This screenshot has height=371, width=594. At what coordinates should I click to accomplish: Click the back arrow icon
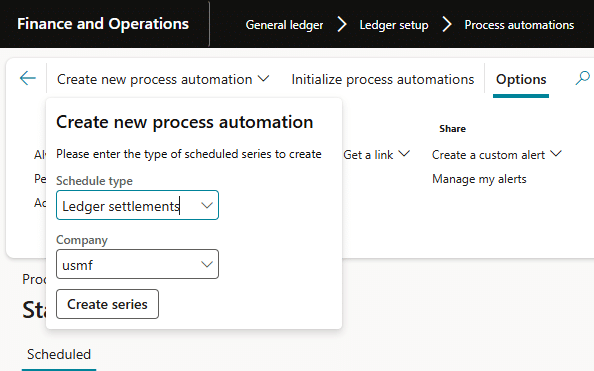pos(28,78)
